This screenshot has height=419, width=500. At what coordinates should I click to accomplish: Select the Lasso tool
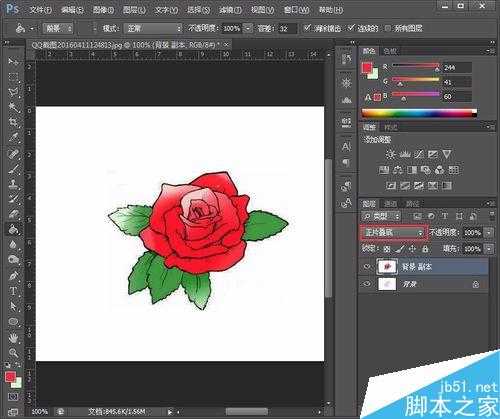tap(13, 92)
